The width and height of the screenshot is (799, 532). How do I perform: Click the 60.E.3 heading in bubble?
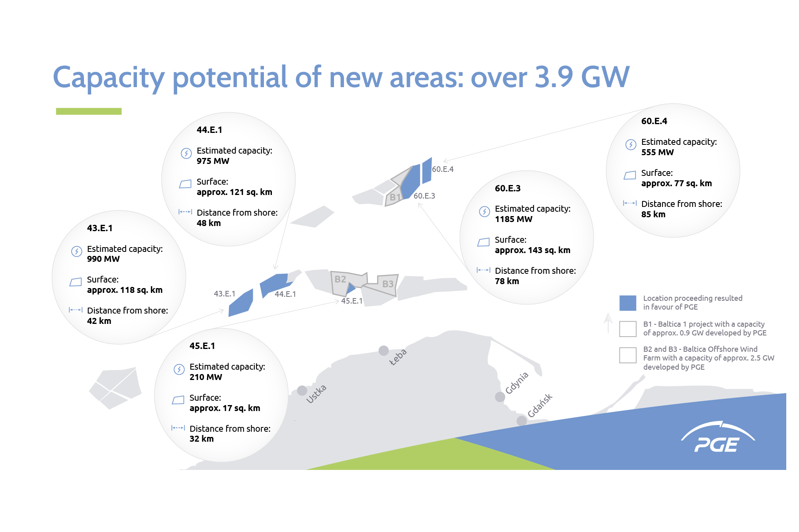click(508, 189)
